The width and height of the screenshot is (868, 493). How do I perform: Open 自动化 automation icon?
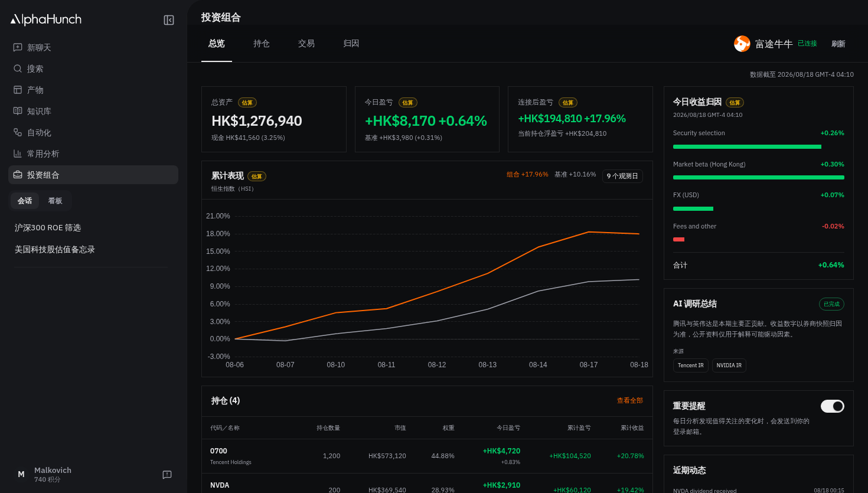pyautogui.click(x=18, y=132)
